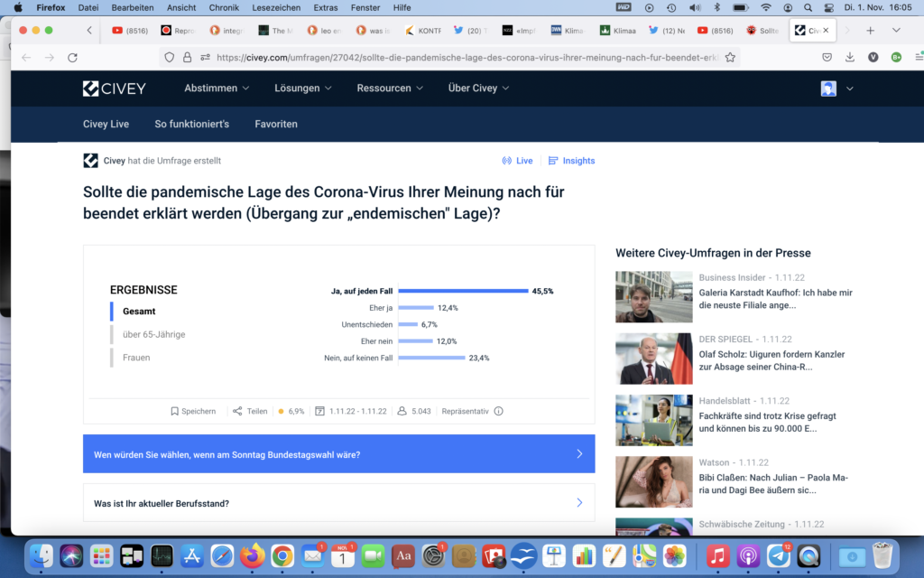
Task: Expand the Abstimmen dropdown menu
Action: pos(217,89)
